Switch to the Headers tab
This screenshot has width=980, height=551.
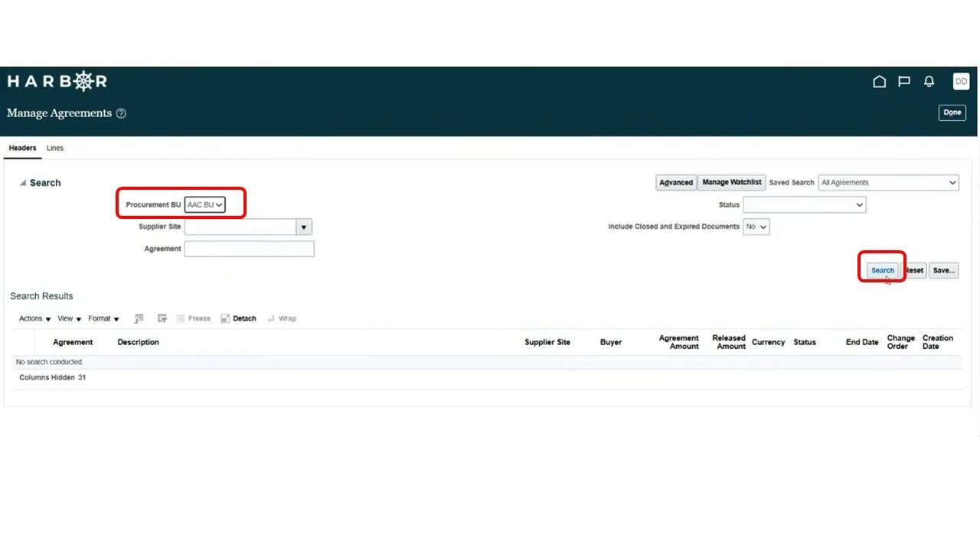[22, 148]
